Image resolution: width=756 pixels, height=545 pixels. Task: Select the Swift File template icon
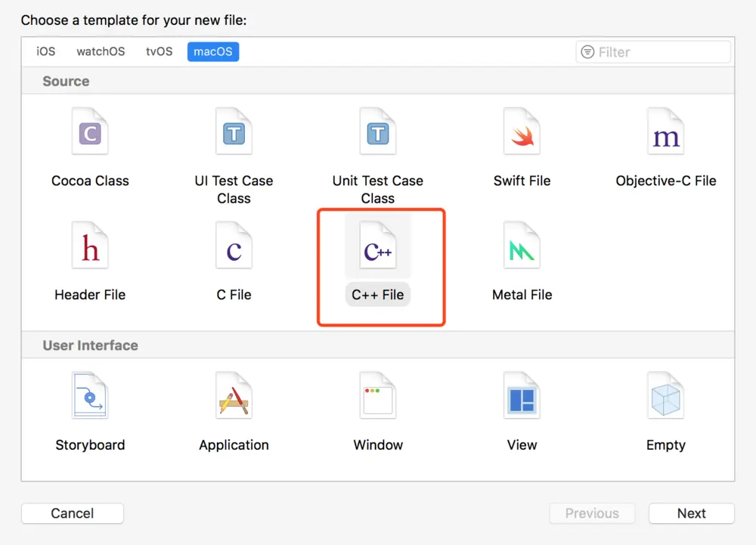(x=522, y=135)
